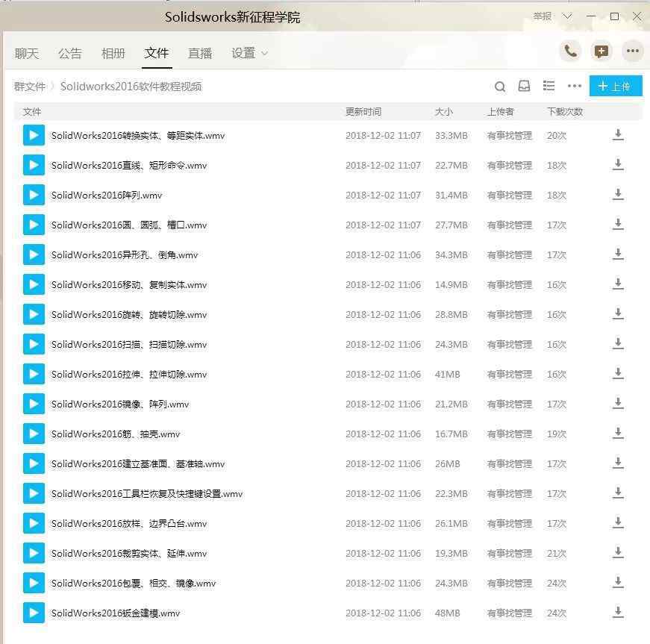Select the 文件 tab
The image size is (650, 644).
[x=157, y=53]
